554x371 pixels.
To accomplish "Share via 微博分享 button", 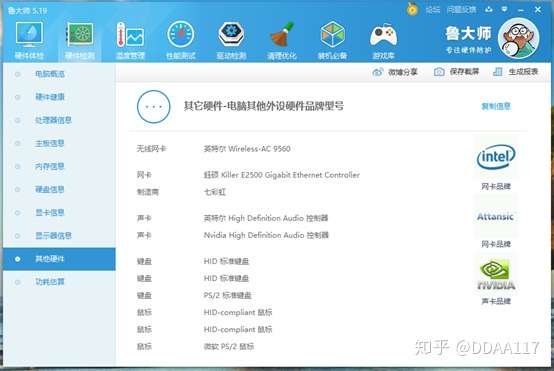I will click(x=395, y=72).
